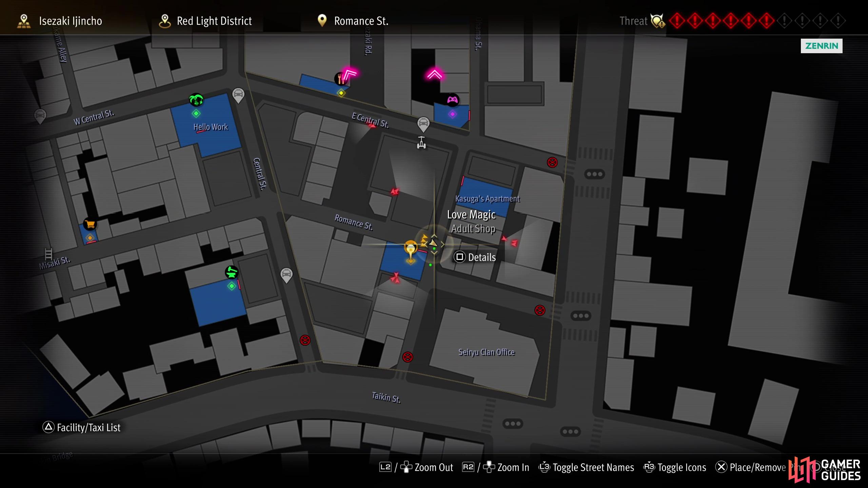Click the Hello Work building label
The image size is (868, 488).
pyautogui.click(x=211, y=127)
